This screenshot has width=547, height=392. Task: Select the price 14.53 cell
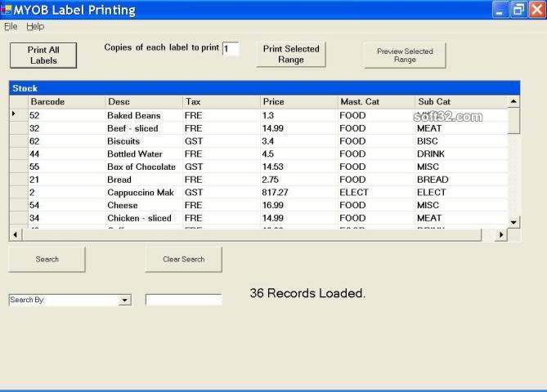(x=299, y=167)
